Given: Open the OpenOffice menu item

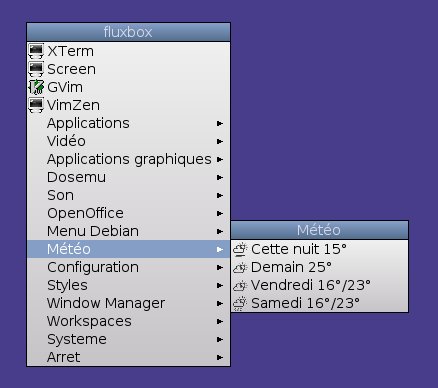Looking at the screenshot, I should point(128,213).
